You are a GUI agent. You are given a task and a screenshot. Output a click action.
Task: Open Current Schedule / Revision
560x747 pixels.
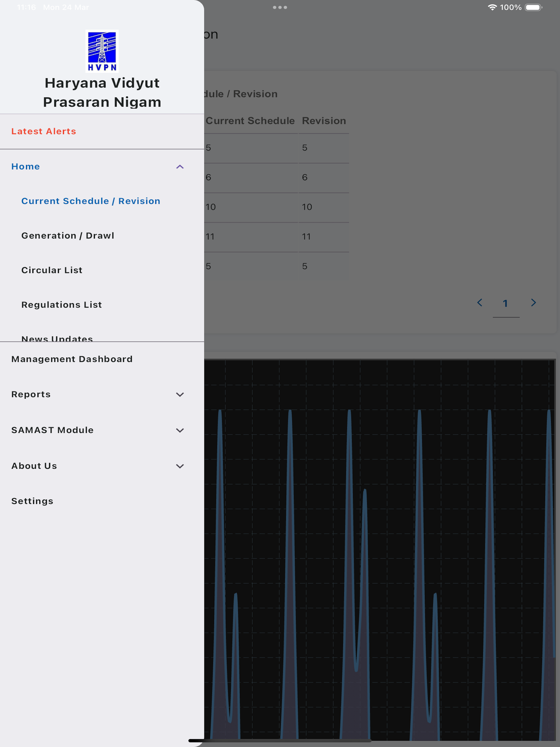point(91,201)
